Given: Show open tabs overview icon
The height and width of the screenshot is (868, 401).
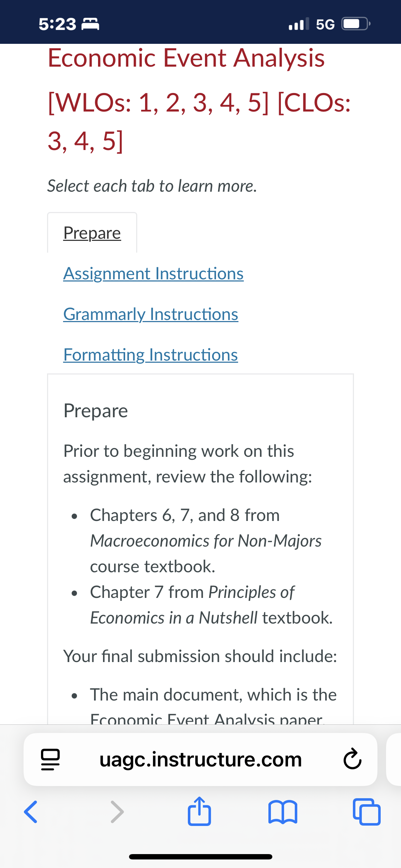Looking at the screenshot, I should pyautogui.click(x=366, y=812).
